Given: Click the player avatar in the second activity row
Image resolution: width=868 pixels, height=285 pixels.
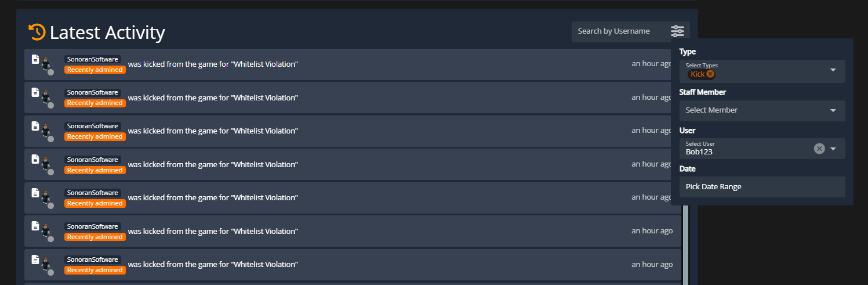Looking at the screenshot, I should point(46,100).
